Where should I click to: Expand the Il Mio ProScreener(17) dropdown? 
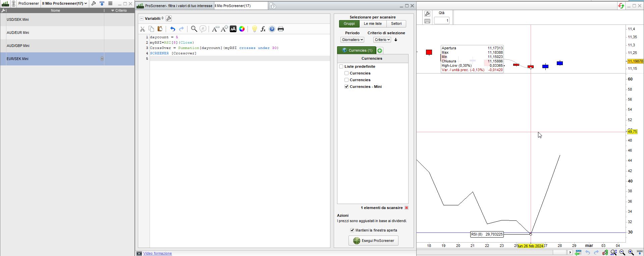pos(64,3)
